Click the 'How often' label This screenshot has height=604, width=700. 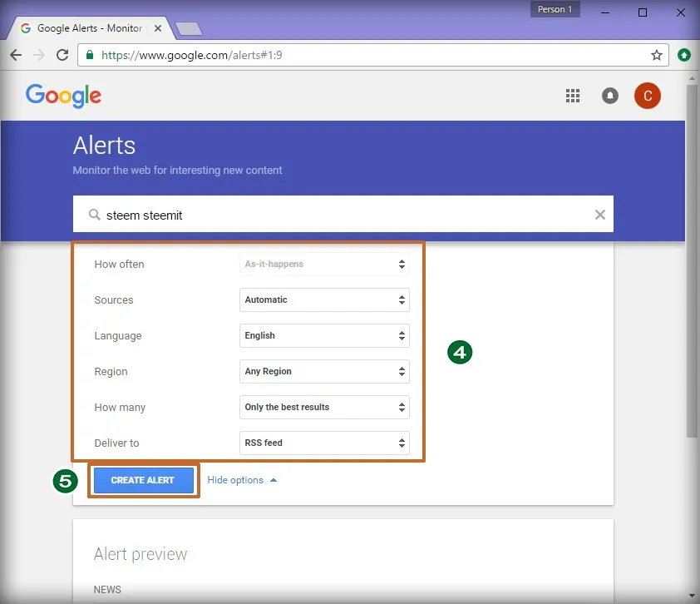(x=119, y=264)
